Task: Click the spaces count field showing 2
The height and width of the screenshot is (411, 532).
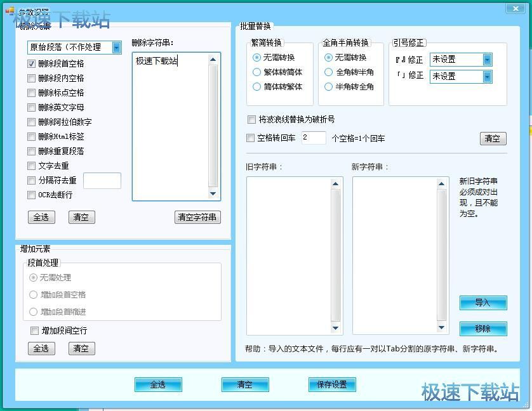Action: click(314, 138)
